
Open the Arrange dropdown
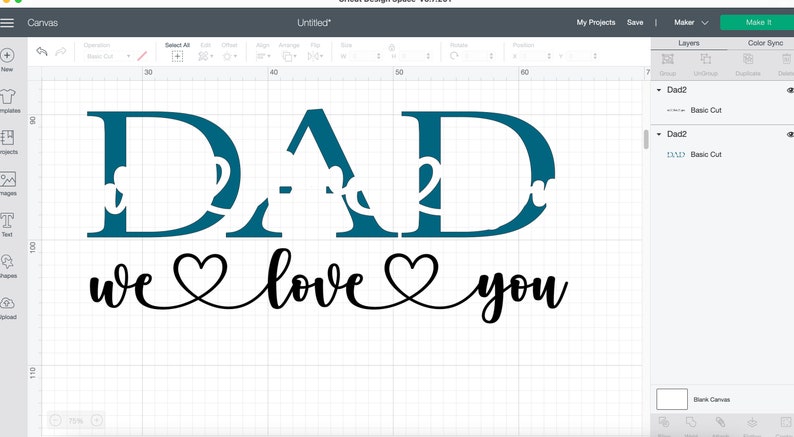tap(290, 56)
